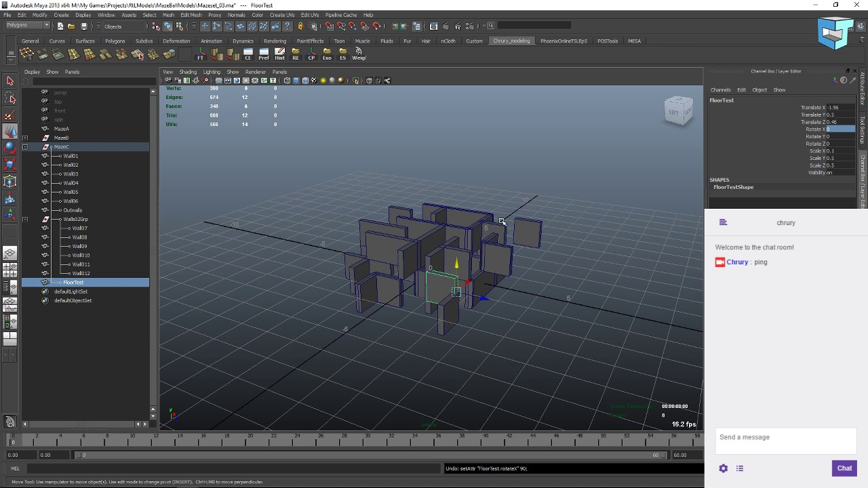Toggle snap to curves
This screenshot has width=868, height=488.
(x=341, y=26)
